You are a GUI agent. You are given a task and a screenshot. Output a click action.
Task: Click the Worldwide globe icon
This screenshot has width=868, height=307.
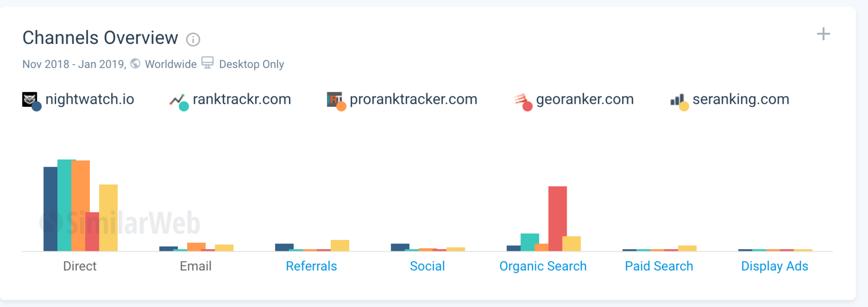pos(135,63)
